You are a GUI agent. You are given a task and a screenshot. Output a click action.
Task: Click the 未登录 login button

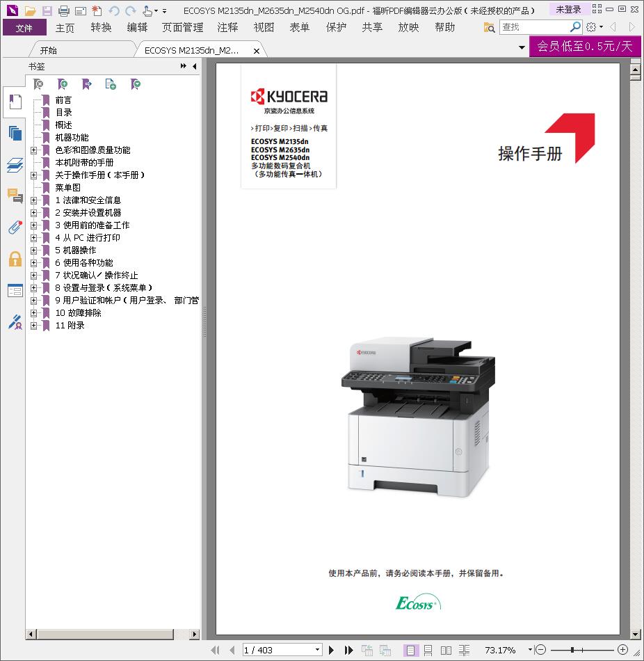[568, 9]
